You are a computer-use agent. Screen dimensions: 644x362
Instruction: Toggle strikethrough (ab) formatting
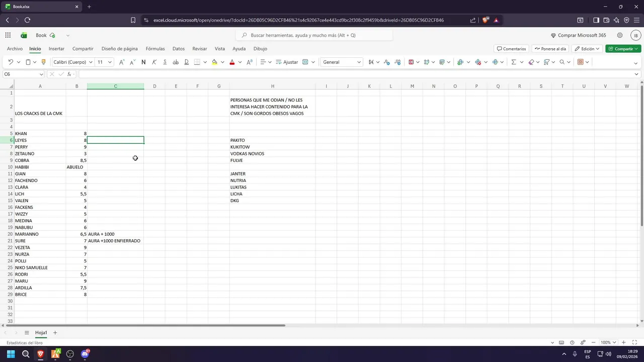pos(176,62)
